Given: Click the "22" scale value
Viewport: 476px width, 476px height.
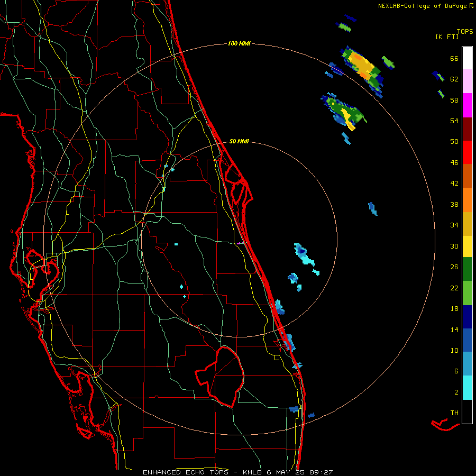Looking at the screenshot, I should tap(454, 288).
